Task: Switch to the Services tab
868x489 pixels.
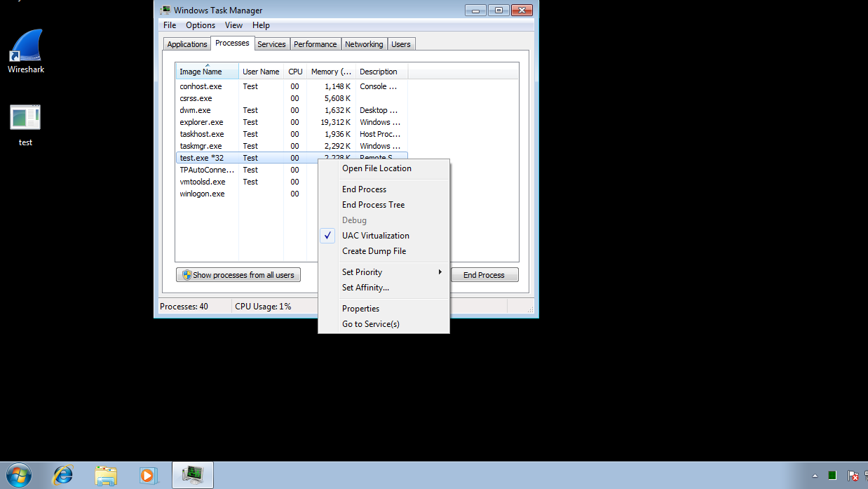Action: click(271, 44)
